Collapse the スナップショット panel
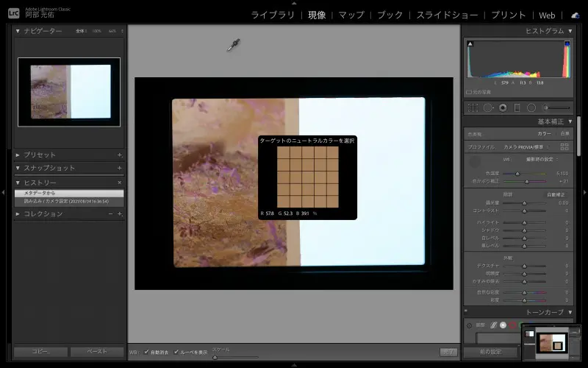 [18, 168]
